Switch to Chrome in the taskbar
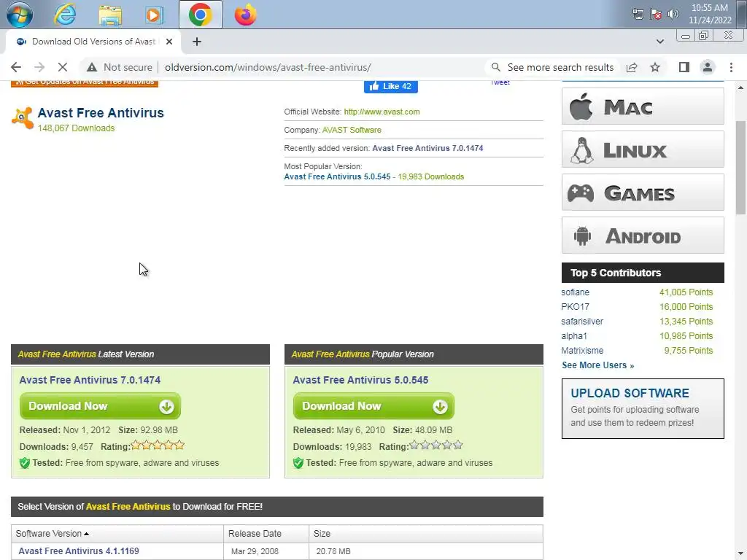The width and height of the screenshot is (747, 560). pyautogui.click(x=200, y=15)
